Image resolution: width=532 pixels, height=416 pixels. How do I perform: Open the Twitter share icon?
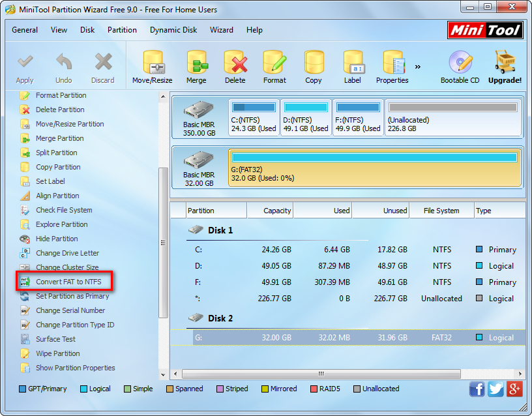(495, 389)
